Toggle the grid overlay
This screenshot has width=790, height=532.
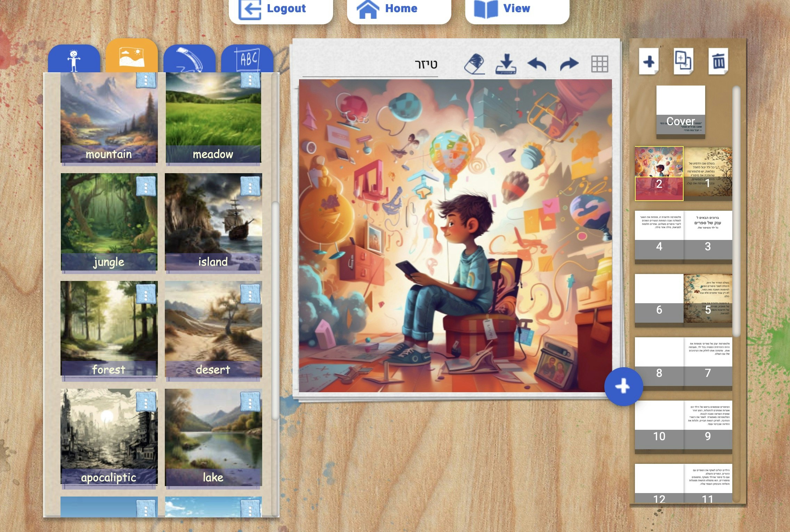[600, 64]
